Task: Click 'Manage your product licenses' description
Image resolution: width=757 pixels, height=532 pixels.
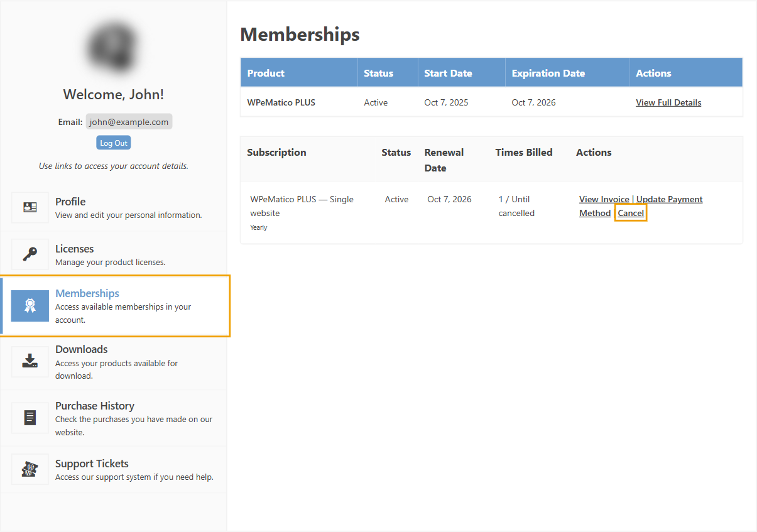Action: (x=111, y=262)
